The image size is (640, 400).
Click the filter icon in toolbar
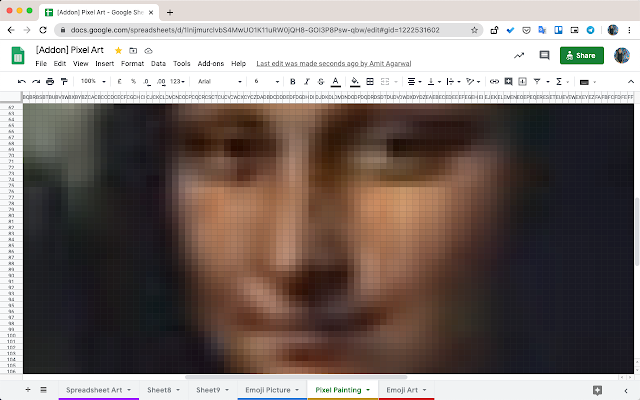click(537, 82)
